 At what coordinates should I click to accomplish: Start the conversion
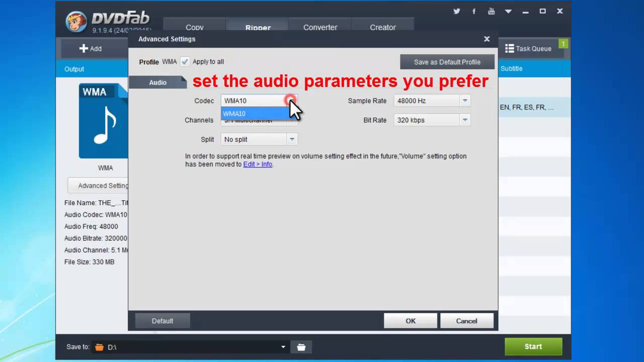pos(533,346)
